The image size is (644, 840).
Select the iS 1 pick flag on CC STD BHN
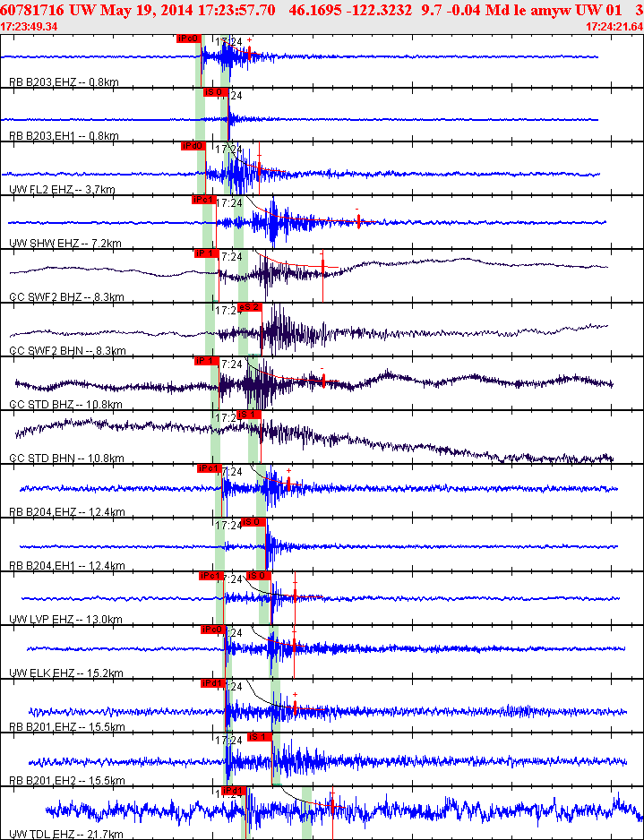pyautogui.click(x=249, y=415)
